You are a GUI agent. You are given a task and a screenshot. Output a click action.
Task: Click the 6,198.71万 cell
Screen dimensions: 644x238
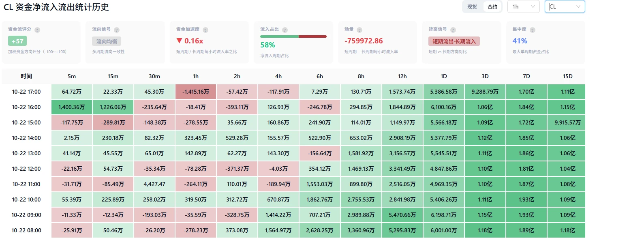(x=444, y=215)
